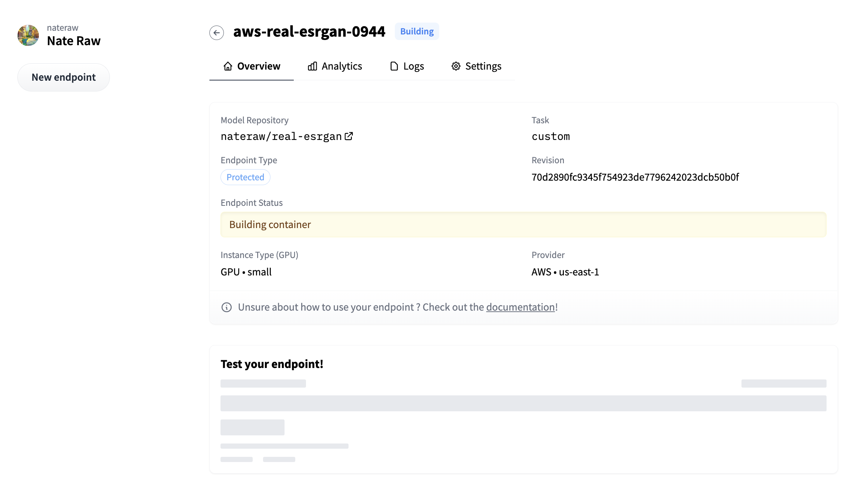Click the Test your endpoint section

click(x=272, y=363)
